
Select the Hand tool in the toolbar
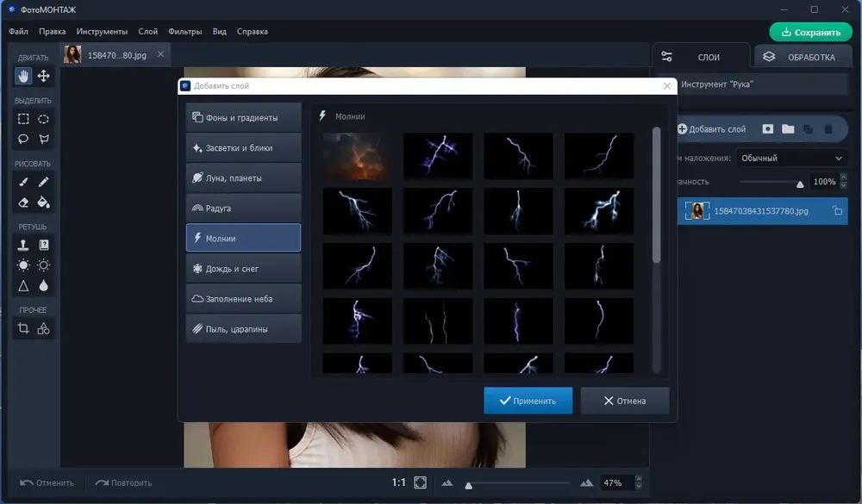click(23, 76)
